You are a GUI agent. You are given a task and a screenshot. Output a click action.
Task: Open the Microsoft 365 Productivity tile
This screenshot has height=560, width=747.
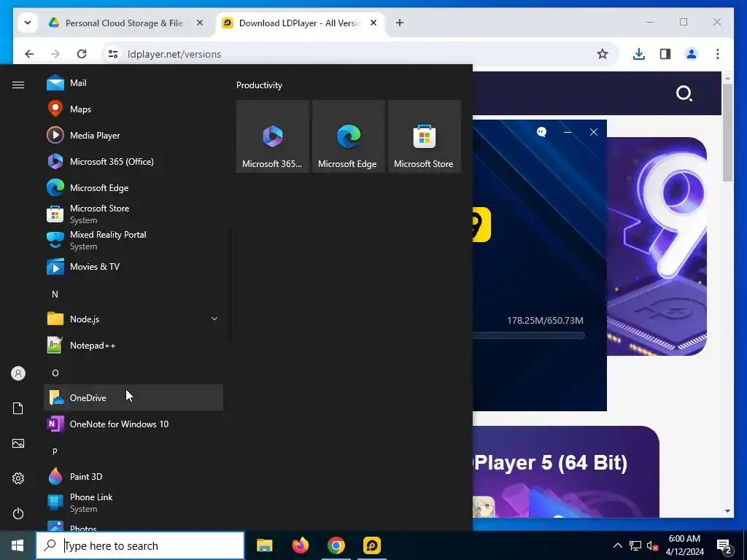(273, 136)
